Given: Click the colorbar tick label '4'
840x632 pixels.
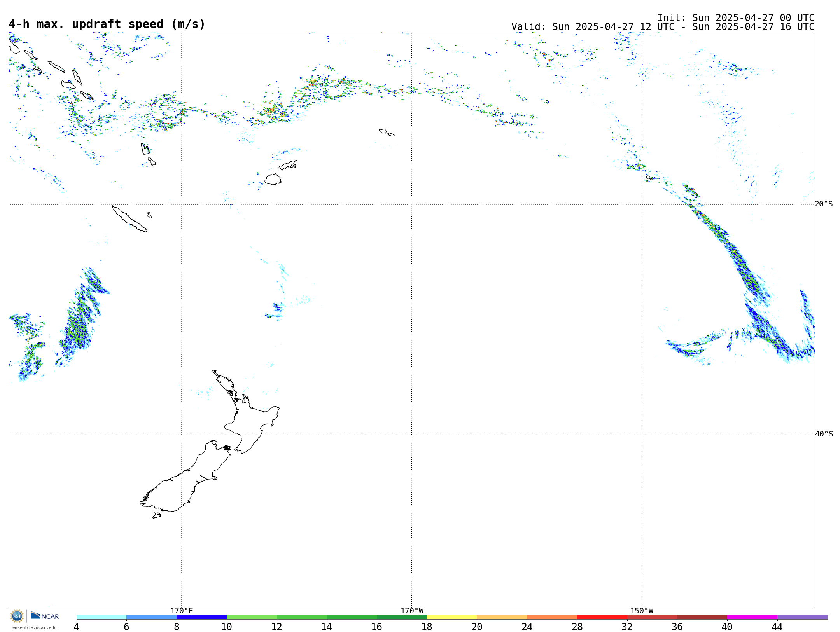Looking at the screenshot, I should click(x=76, y=627).
